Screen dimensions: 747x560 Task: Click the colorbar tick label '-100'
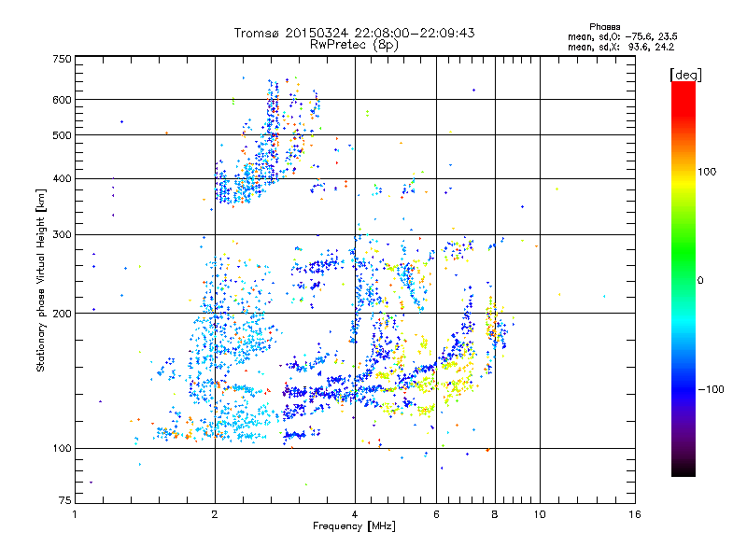tap(712, 389)
